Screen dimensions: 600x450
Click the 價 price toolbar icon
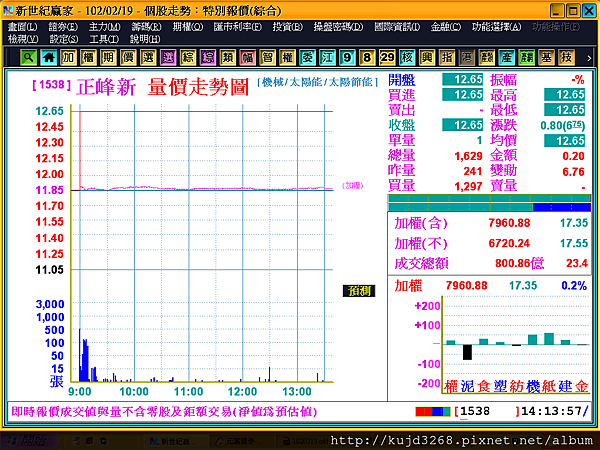(x=128, y=58)
